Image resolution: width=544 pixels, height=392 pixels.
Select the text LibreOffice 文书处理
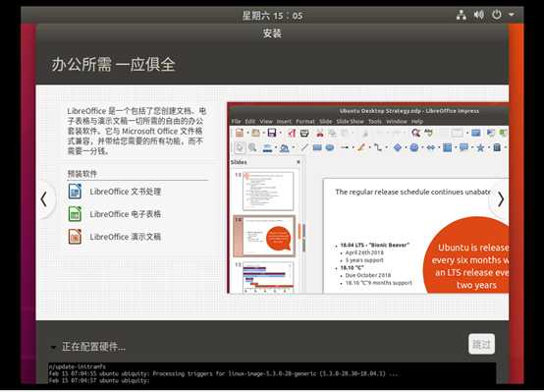(126, 192)
